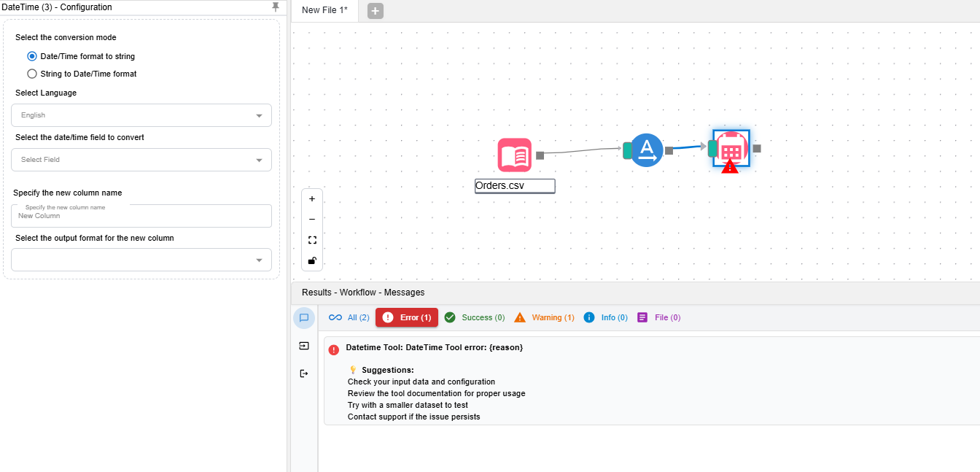
Task: Fit workflow view to screen
Action: click(312, 240)
